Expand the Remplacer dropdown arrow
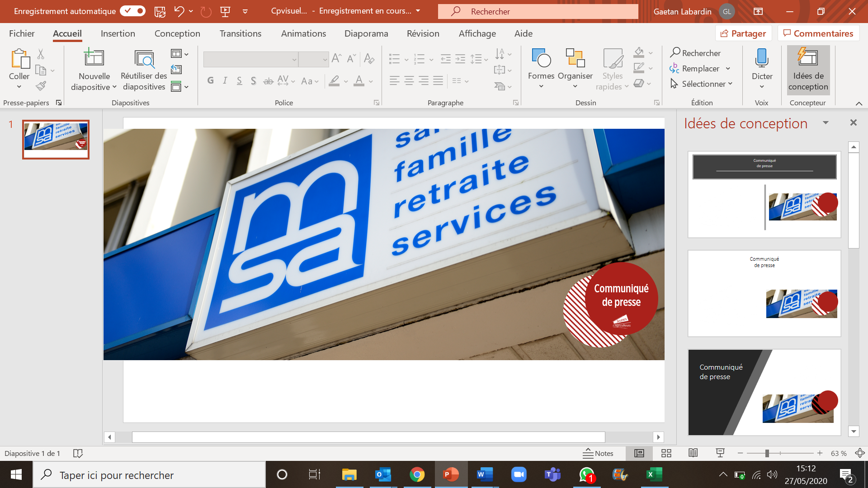This screenshot has height=488, width=868. [728, 69]
